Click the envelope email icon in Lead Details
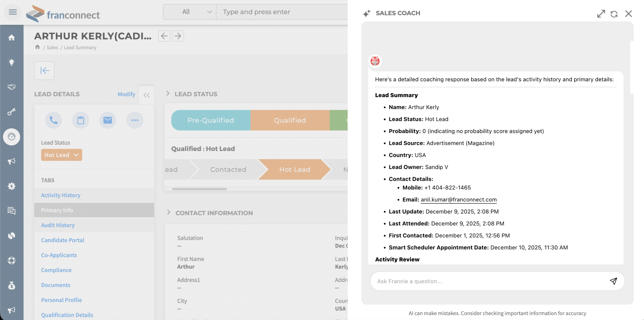Screen dimensions: 644x320 click(108, 120)
